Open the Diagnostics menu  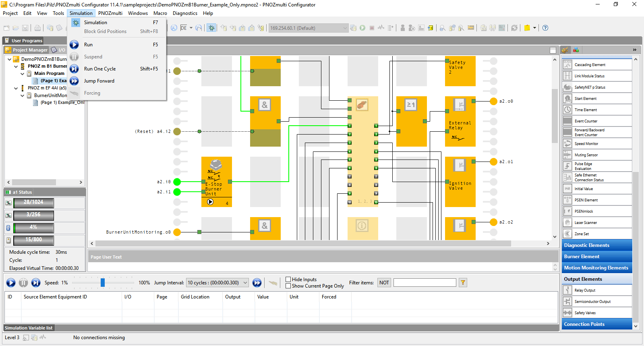coord(185,13)
